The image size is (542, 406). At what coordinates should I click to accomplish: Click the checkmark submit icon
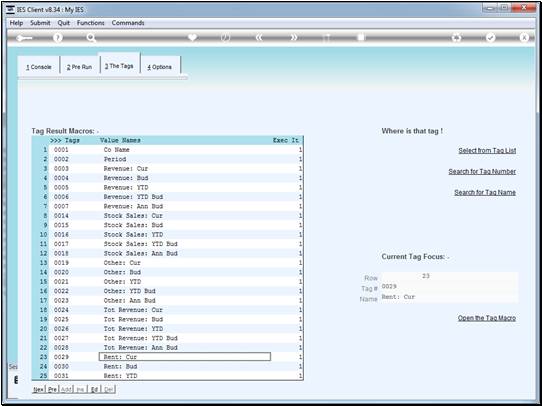point(490,37)
